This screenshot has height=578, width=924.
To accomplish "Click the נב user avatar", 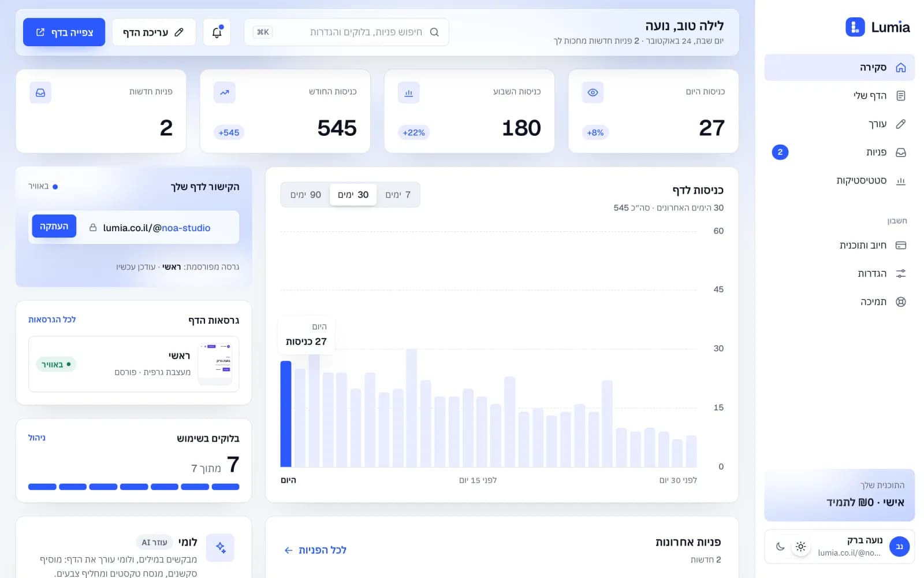I will point(899,546).
